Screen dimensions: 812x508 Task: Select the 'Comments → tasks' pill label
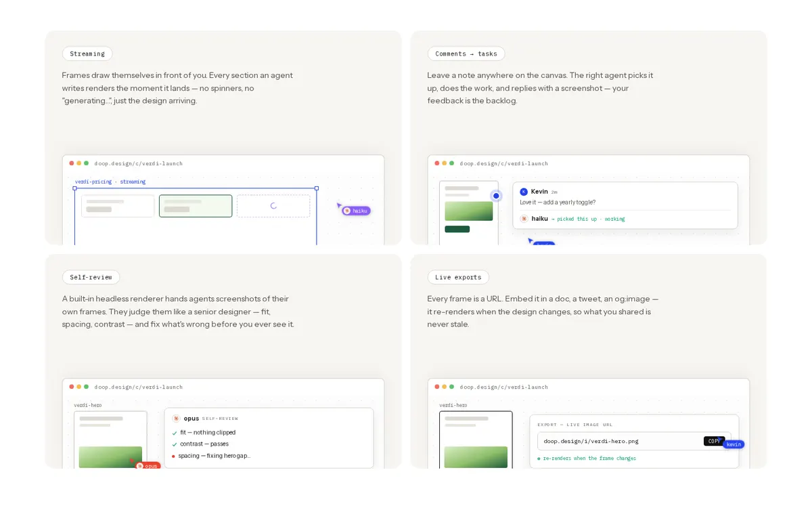pos(466,54)
